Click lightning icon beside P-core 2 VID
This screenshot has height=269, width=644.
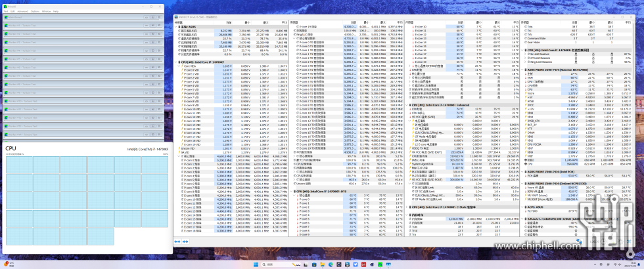pyautogui.click(x=183, y=78)
